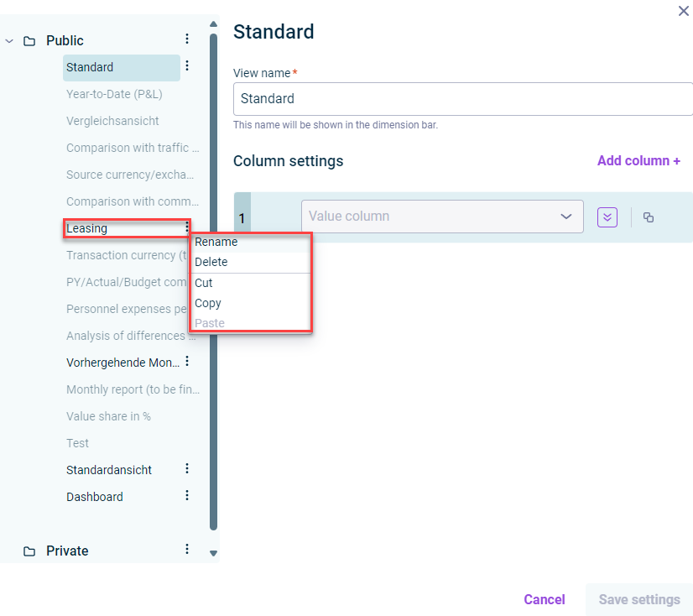
Task: Click the scroll-down arrow below the view list
Action: click(x=213, y=552)
